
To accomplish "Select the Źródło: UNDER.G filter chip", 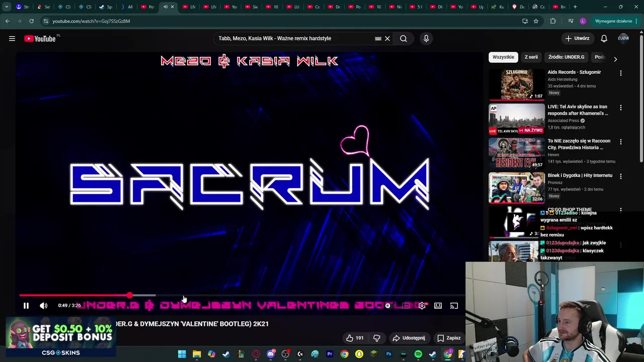I will click(x=566, y=57).
